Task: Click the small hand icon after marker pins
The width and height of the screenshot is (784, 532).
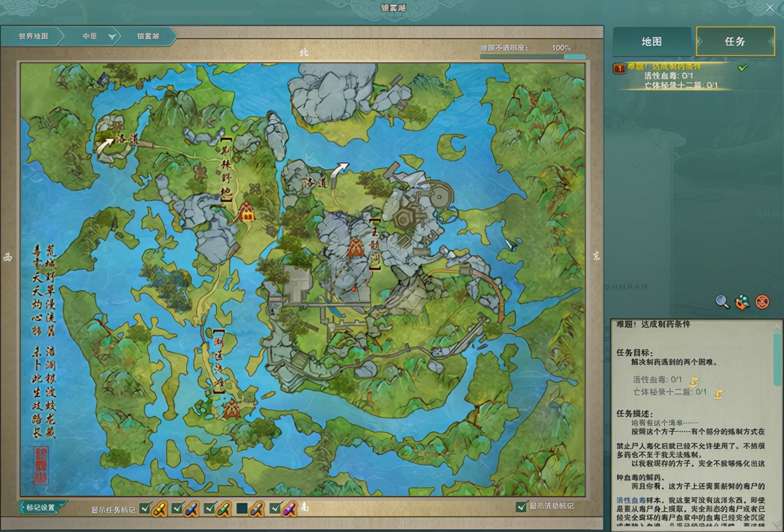Action: [305, 507]
